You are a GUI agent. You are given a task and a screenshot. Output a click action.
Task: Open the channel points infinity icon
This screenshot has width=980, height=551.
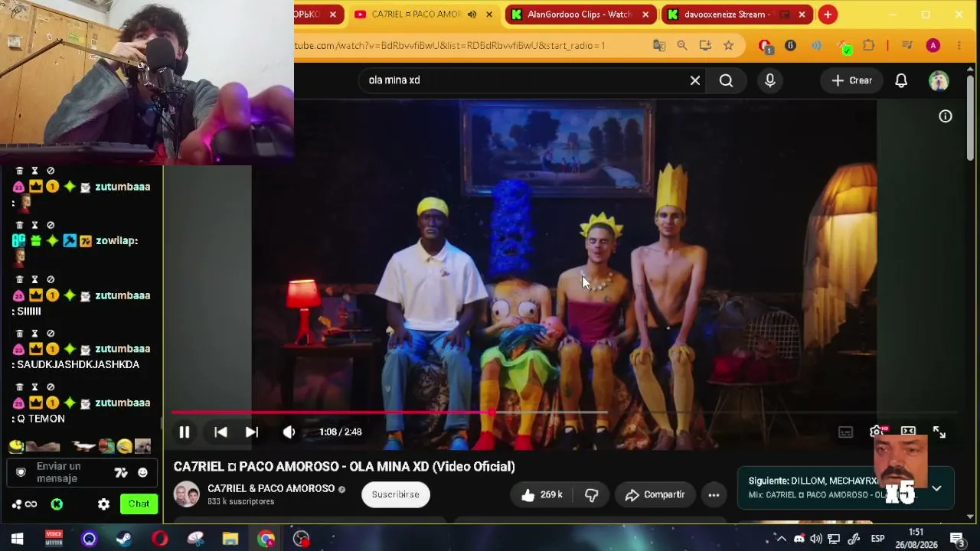[31, 504]
